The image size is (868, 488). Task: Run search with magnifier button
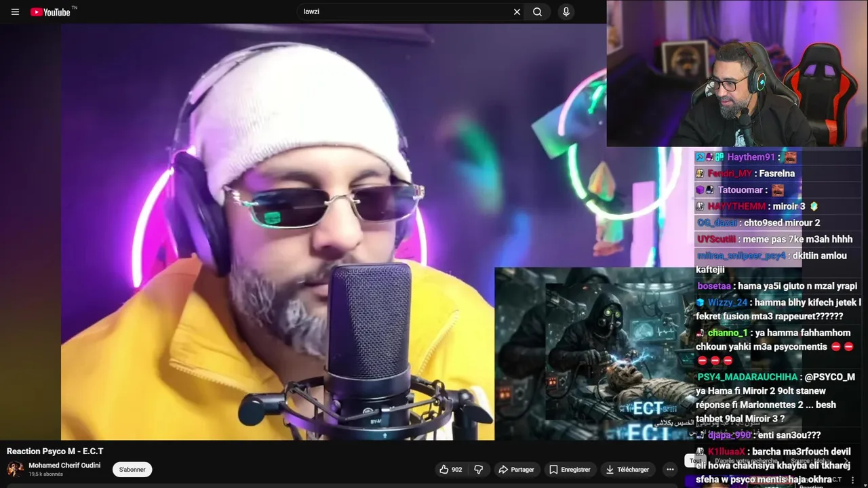(537, 12)
